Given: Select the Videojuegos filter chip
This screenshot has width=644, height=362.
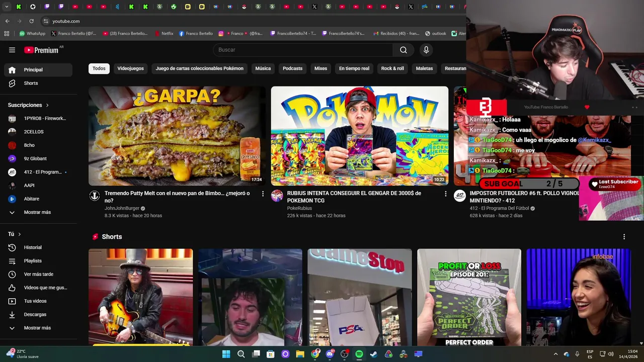Looking at the screenshot, I should coord(130,68).
